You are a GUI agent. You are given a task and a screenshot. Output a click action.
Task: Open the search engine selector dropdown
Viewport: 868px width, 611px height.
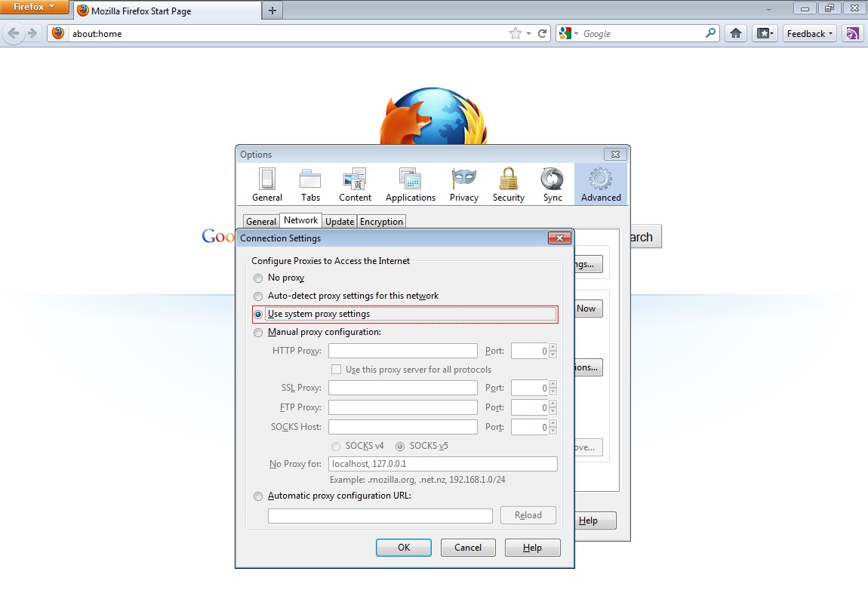tap(568, 33)
